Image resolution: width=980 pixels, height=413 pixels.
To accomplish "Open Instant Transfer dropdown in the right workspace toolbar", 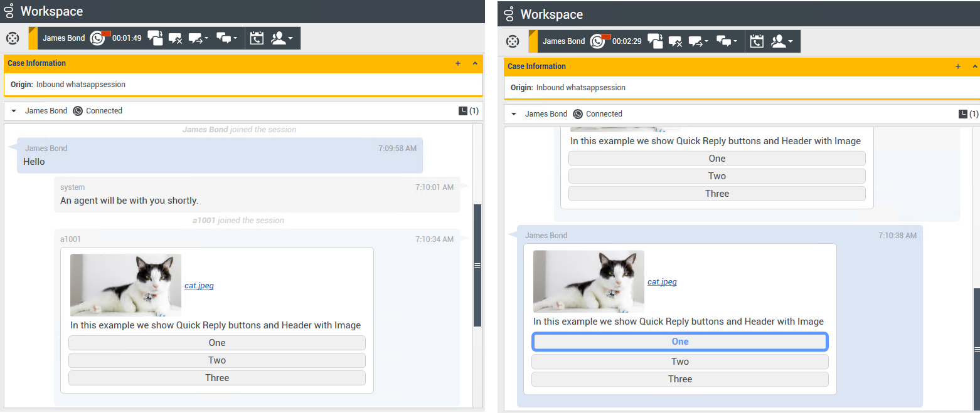I will (698, 41).
